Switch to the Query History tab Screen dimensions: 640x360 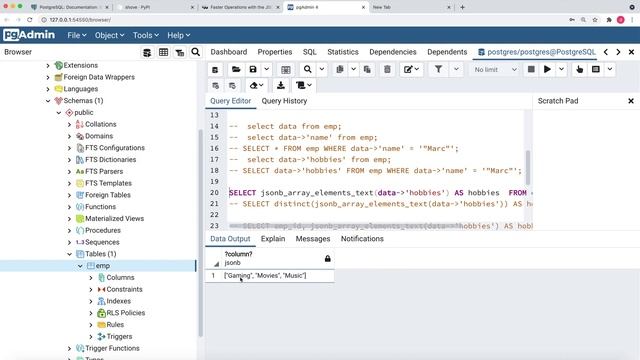pos(284,101)
